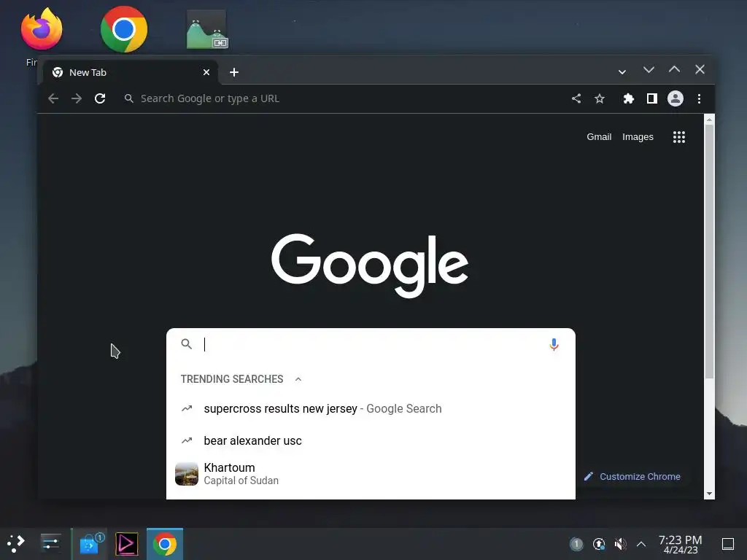Click the Khartoum thumbnail image
747x560 pixels.
[x=186, y=474]
